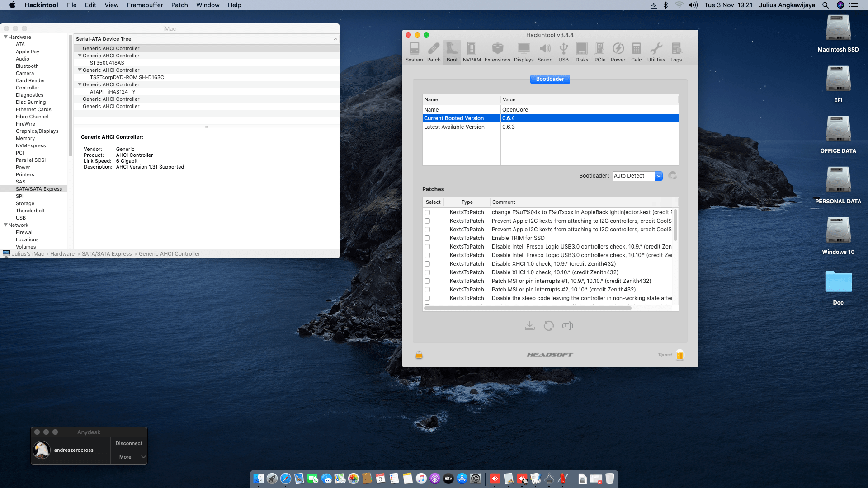Screen dimensions: 868x488
Task: Open the Framebuffer menu
Action: click(x=145, y=5)
